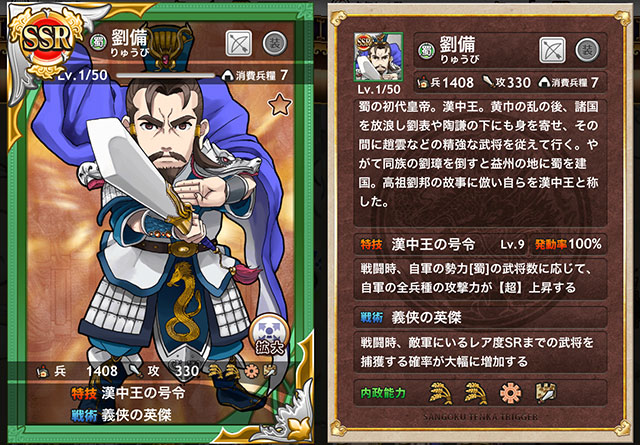Open the 劉備 portrait thumbnail in the detail panel
This screenshot has height=445, width=640.
378,57
